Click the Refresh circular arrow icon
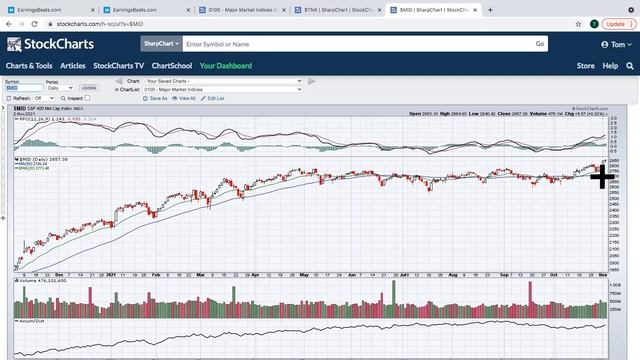The height and width of the screenshot is (360, 640). (9, 98)
